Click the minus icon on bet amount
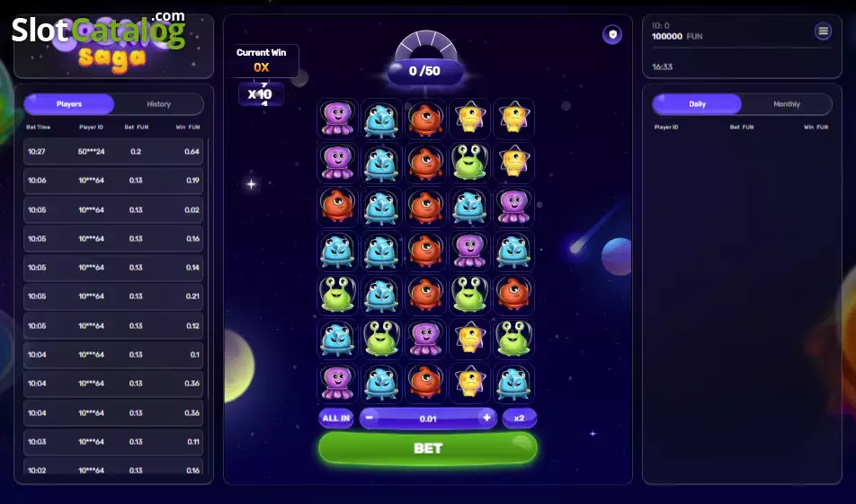The height and width of the screenshot is (504, 856). [370, 418]
